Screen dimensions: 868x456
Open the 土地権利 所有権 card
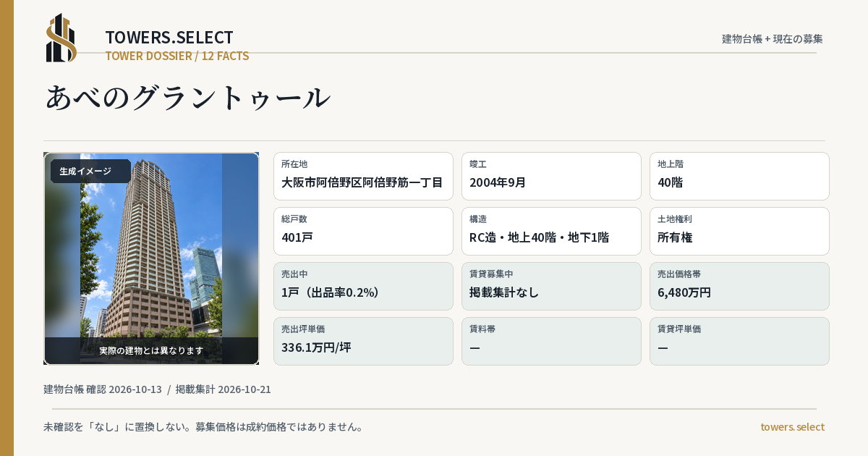739,231
